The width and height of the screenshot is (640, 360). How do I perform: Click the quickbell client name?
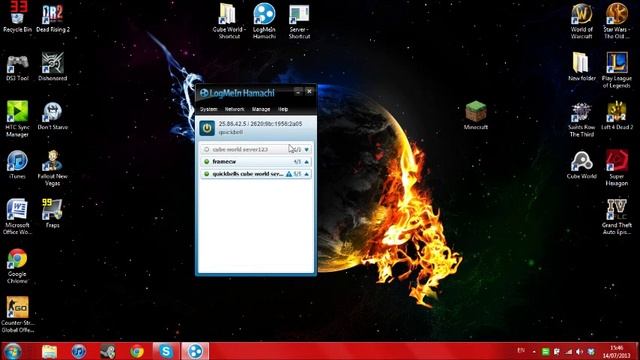click(231, 132)
